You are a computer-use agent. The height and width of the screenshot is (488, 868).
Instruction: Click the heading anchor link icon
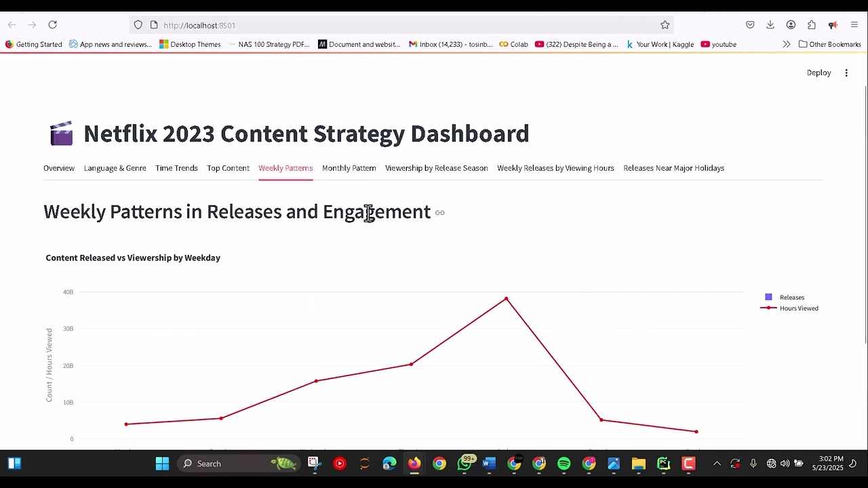pos(439,213)
